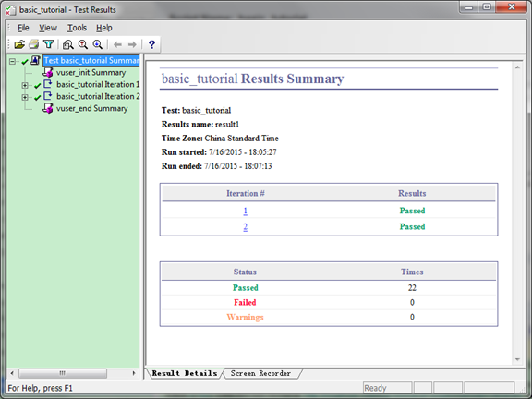Select basic_tutorial Iteration 2 tree item
The height and width of the screenshot is (399, 532).
[98, 96]
